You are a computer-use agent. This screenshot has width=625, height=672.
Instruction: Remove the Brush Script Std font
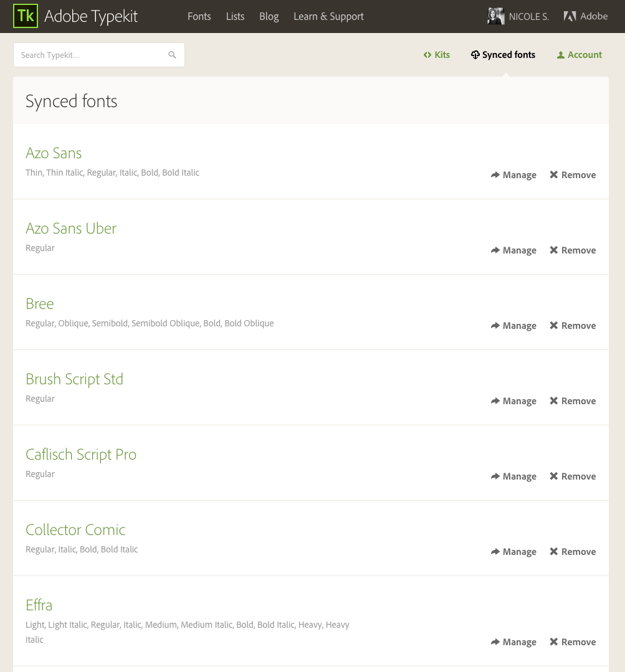point(573,401)
